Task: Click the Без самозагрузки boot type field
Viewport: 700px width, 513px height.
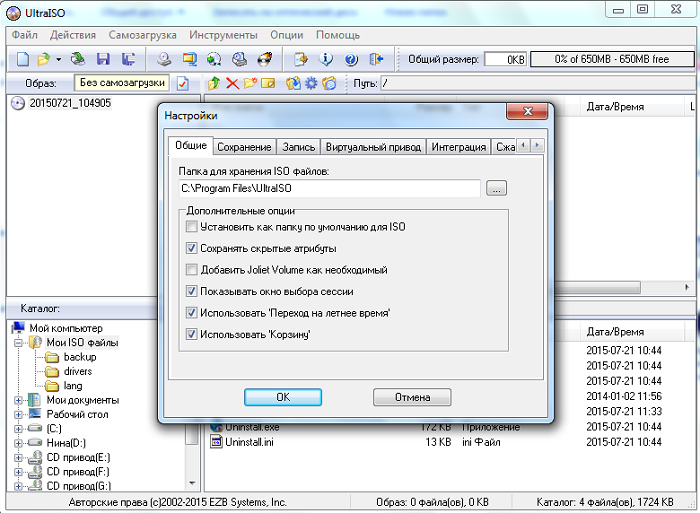Action: [x=122, y=83]
